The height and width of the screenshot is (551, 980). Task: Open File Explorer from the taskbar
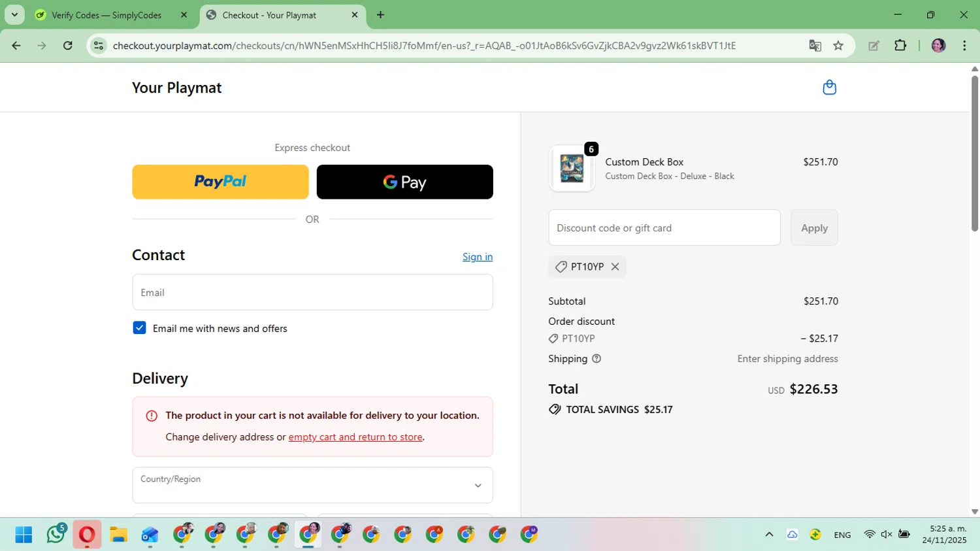[118, 535]
